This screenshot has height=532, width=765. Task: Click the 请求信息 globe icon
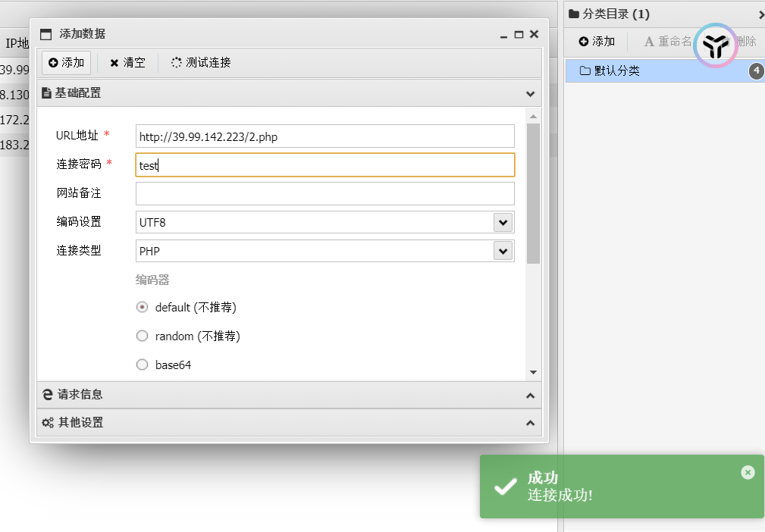(47, 395)
